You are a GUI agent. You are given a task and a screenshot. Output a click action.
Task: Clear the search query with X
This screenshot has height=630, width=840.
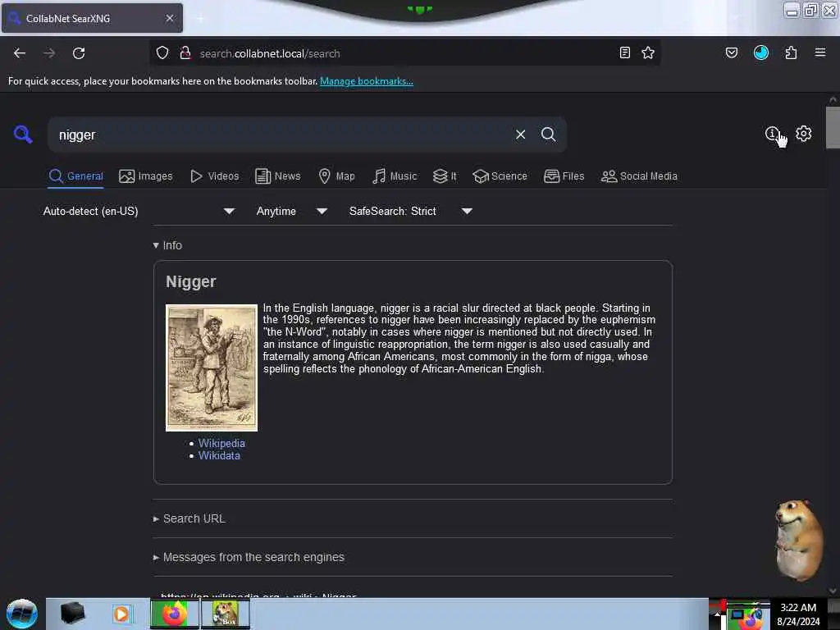[x=520, y=135]
